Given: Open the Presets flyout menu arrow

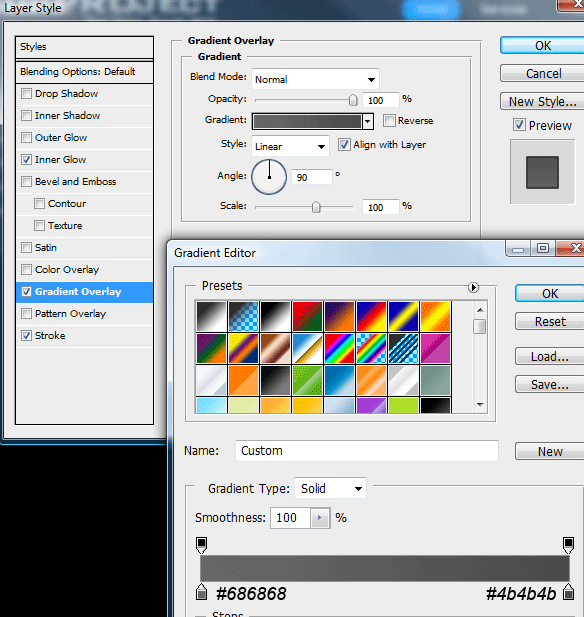Looking at the screenshot, I should pyautogui.click(x=473, y=287).
